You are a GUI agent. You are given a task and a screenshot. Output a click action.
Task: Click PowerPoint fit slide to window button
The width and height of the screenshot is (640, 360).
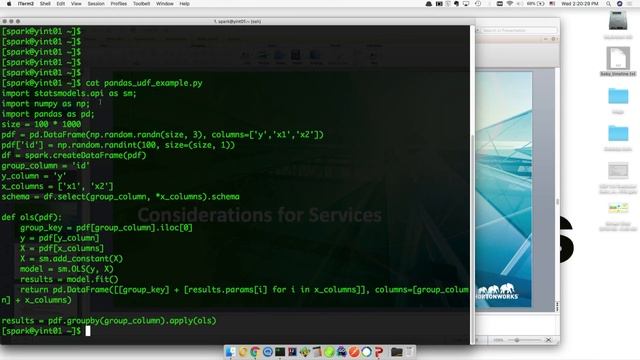click(549, 340)
